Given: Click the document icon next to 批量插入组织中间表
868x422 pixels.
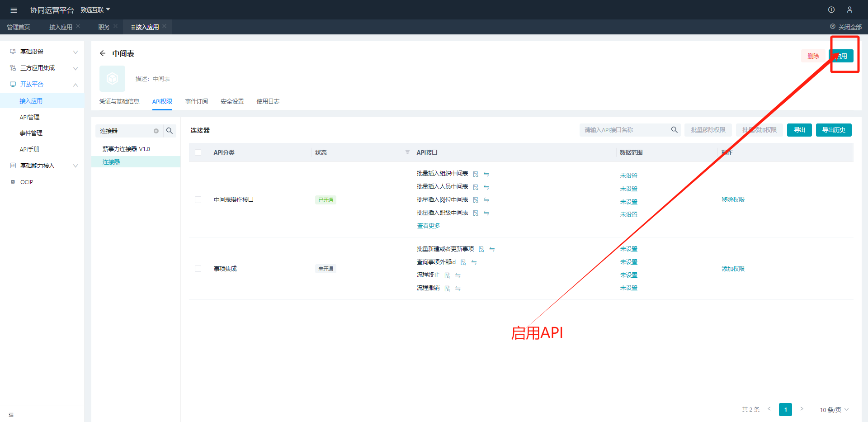Looking at the screenshot, I should click(x=476, y=174).
